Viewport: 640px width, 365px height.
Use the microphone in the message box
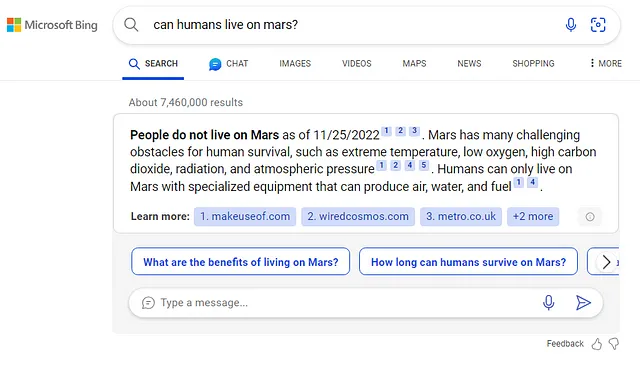point(549,303)
